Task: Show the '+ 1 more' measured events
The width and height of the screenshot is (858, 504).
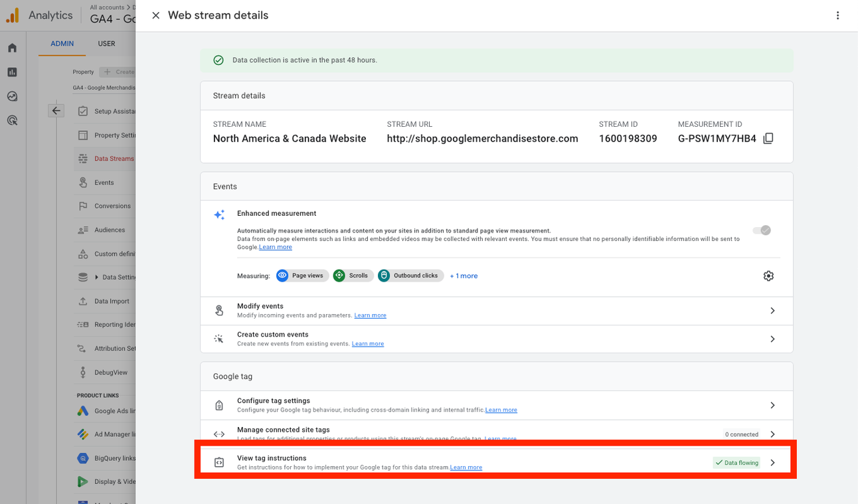Action: pyautogui.click(x=464, y=276)
